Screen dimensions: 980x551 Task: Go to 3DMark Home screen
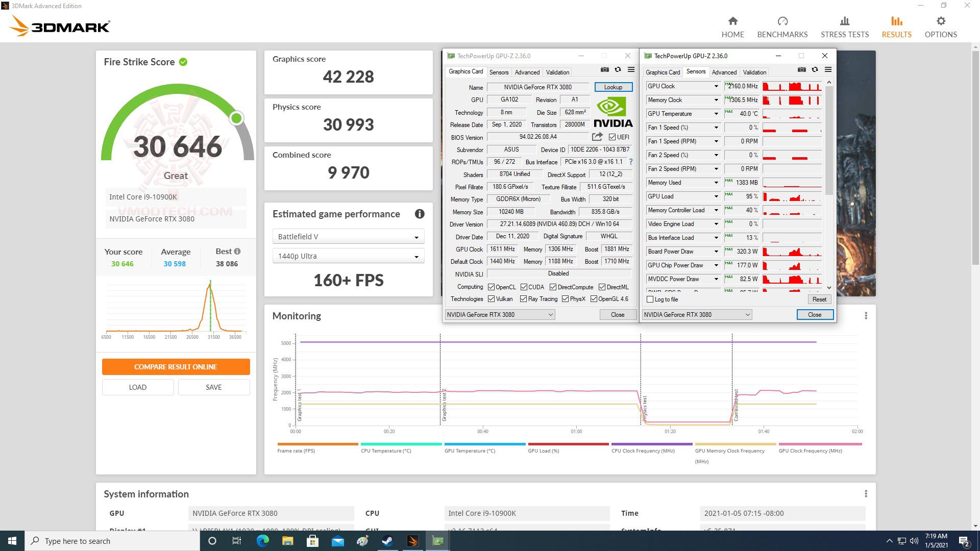tap(732, 26)
